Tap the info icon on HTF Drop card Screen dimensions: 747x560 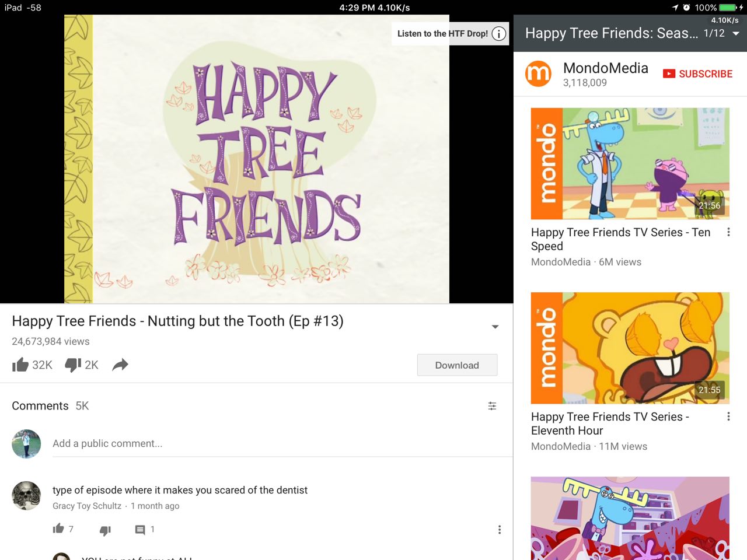pos(499,34)
